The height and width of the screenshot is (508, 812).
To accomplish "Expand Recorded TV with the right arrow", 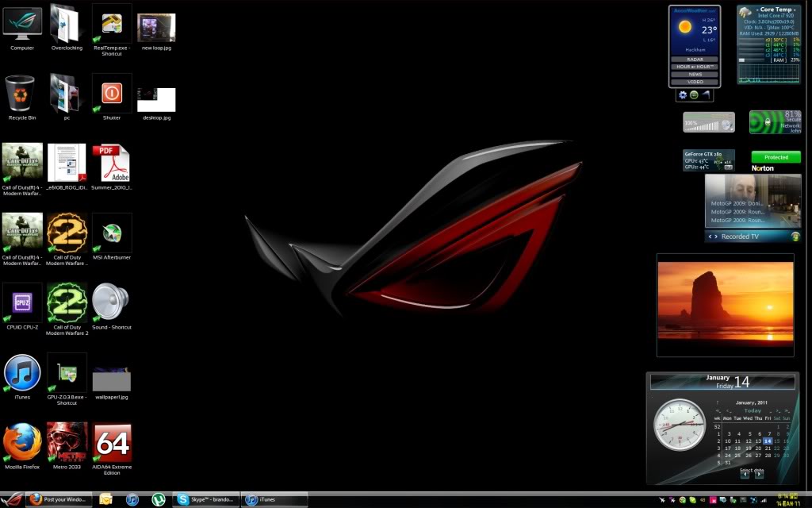I will (718, 236).
